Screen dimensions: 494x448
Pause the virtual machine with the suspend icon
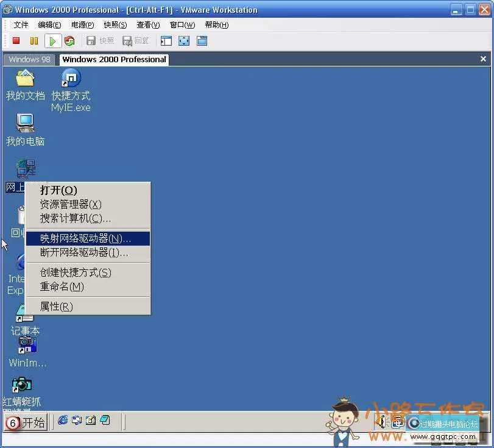click(35, 40)
